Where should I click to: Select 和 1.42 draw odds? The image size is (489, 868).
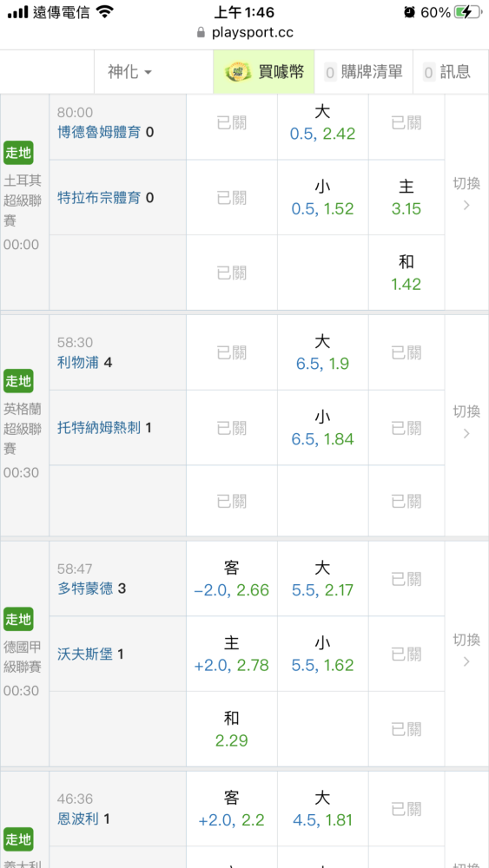coord(406,273)
